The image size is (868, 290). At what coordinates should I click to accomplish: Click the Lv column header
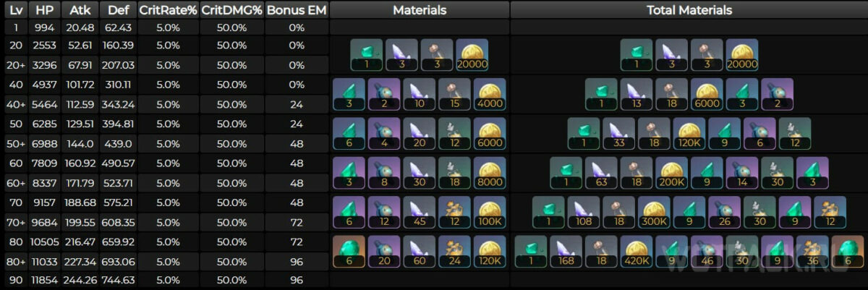point(16,10)
